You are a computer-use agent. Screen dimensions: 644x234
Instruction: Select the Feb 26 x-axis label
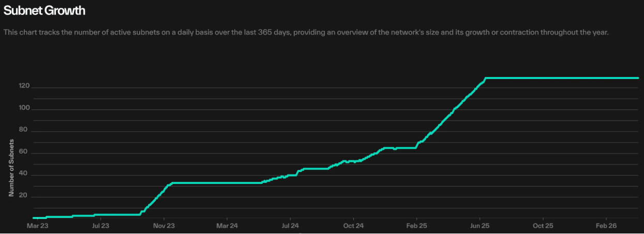coord(606,226)
